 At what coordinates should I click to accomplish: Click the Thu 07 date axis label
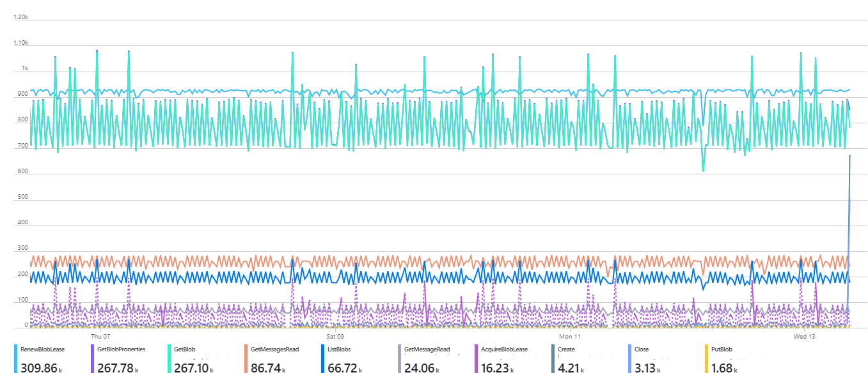100,335
